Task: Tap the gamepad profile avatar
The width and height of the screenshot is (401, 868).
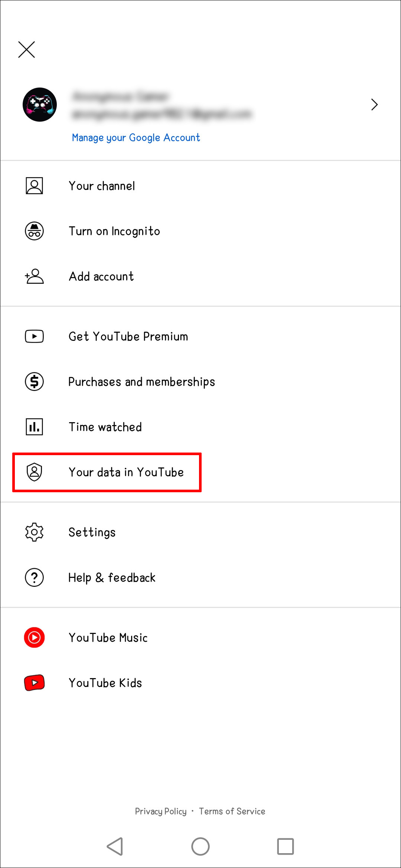Action: pyautogui.click(x=40, y=105)
